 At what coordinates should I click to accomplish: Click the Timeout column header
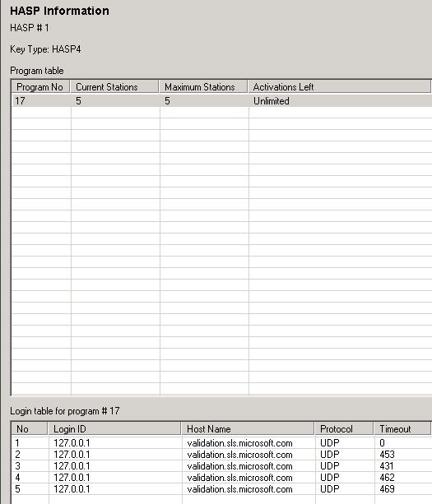click(402, 429)
